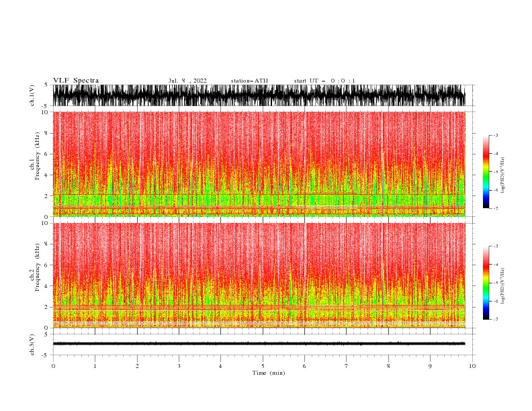
Task: Click the ch.2 spectrogram plot area
Action: (259, 275)
